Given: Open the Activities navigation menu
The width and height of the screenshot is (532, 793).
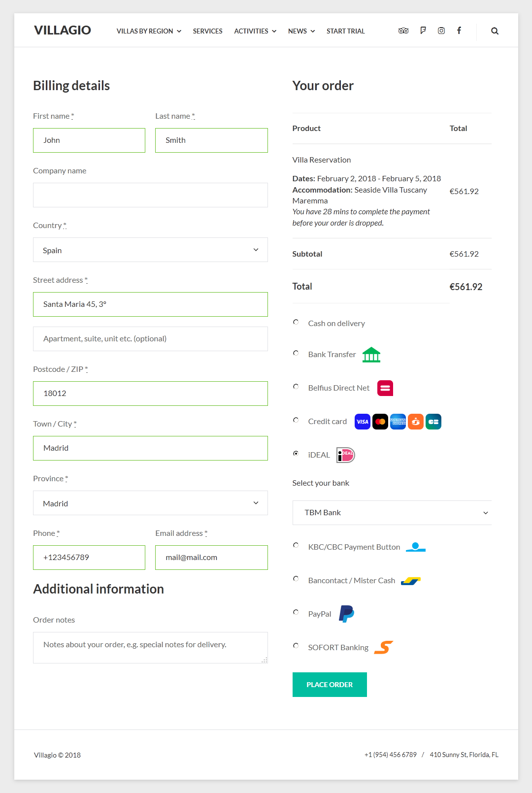Looking at the screenshot, I should click(251, 31).
